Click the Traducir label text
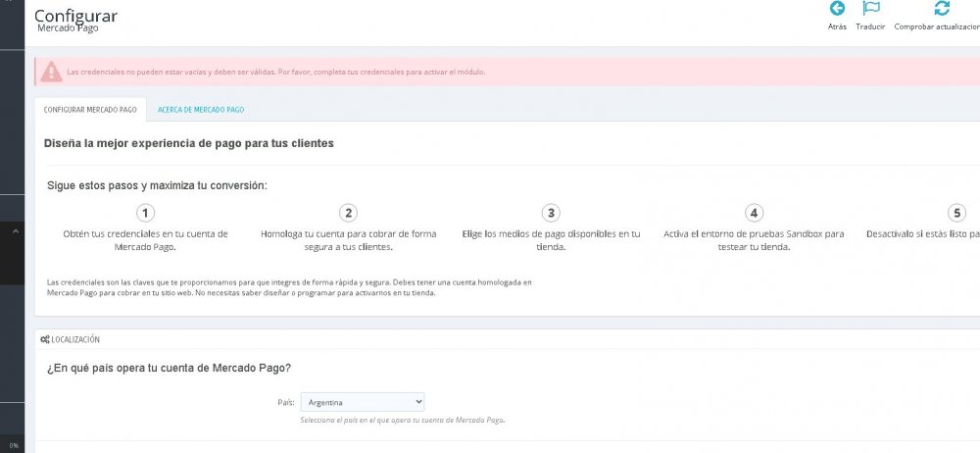Viewport: 980px width, 453px height. 870,26
